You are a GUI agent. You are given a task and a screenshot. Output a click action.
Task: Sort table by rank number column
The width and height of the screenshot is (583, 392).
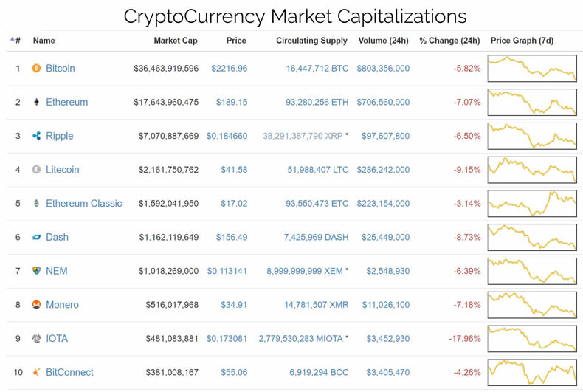point(17,41)
